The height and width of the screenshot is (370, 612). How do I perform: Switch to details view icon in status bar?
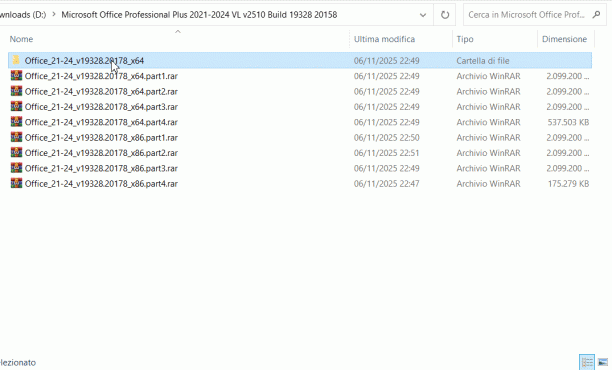[587, 362]
